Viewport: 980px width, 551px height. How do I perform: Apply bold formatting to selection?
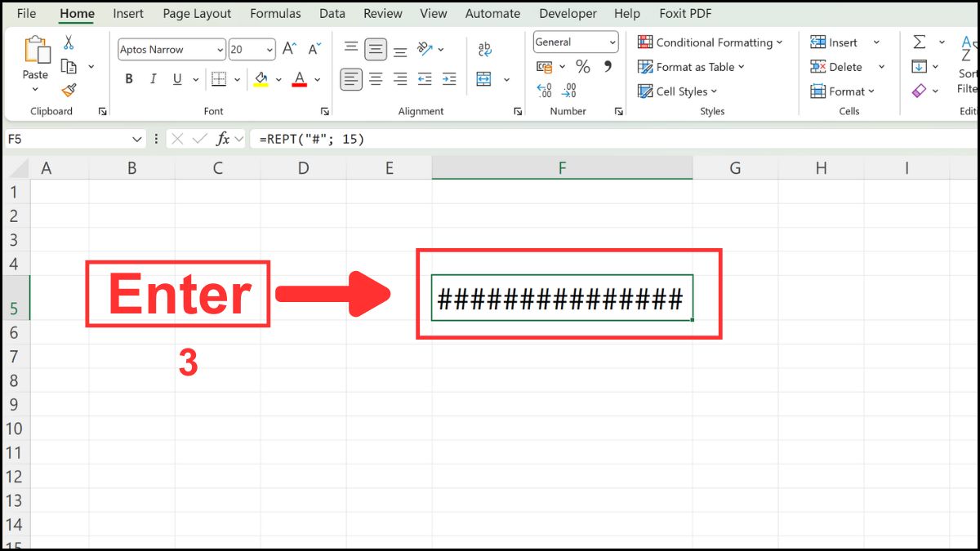(x=128, y=78)
